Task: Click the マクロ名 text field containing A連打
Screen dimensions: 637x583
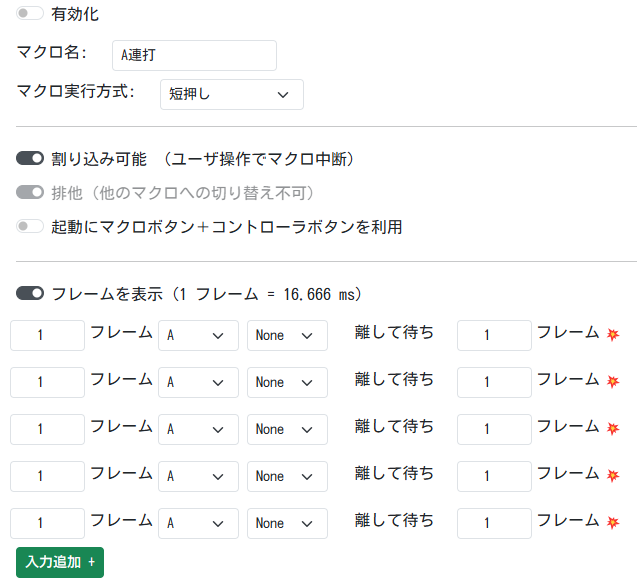Action: pyautogui.click(x=193, y=55)
